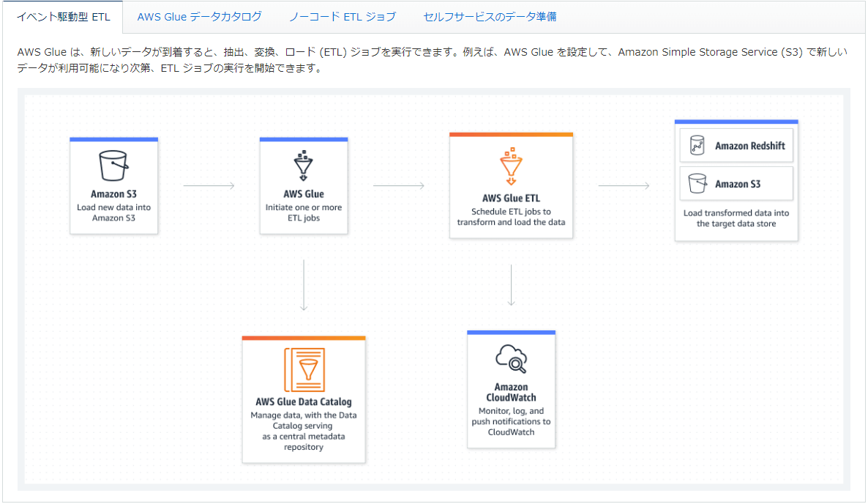The height and width of the screenshot is (504, 868).
Task: Click the arrow between S3 and AWS Glue
Action: [207, 185]
